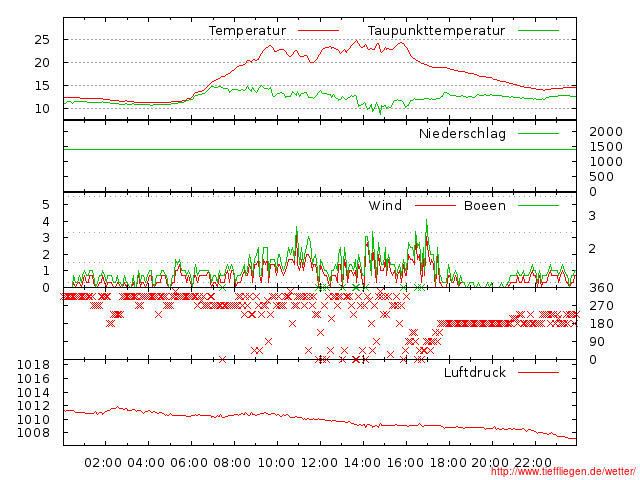This screenshot has height=480, width=640.
Task: Click the 22:00 time axis label
Action: (x=533, y=463)
